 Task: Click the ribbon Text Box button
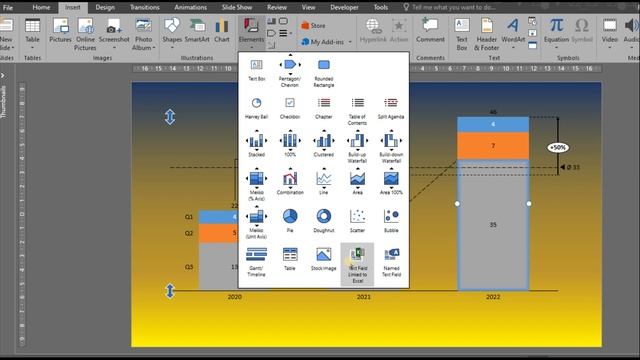point(462,34)
